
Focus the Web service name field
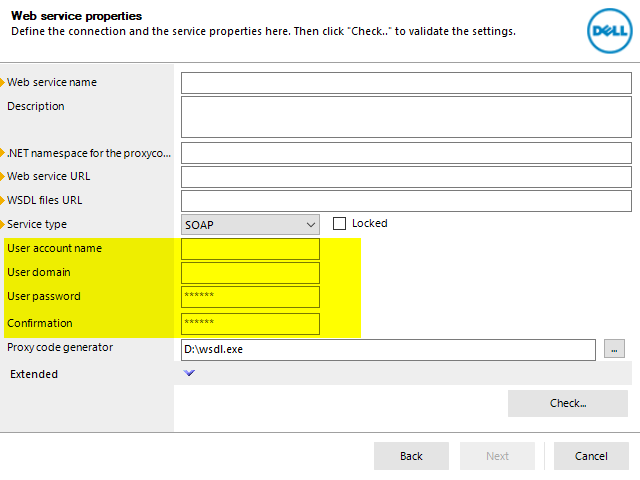point(406,83)
